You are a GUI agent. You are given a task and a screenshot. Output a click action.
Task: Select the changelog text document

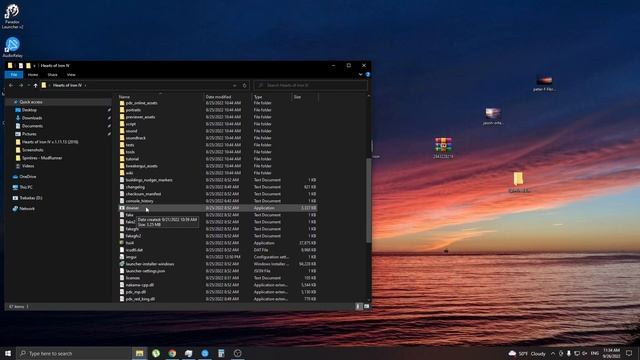[x=218, y=187]
